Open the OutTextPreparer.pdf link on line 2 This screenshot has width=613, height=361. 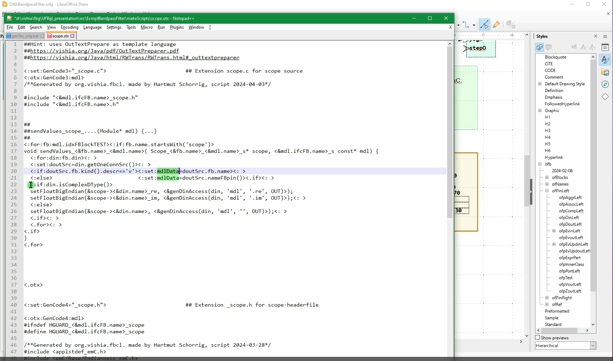(x=104, y=51)
